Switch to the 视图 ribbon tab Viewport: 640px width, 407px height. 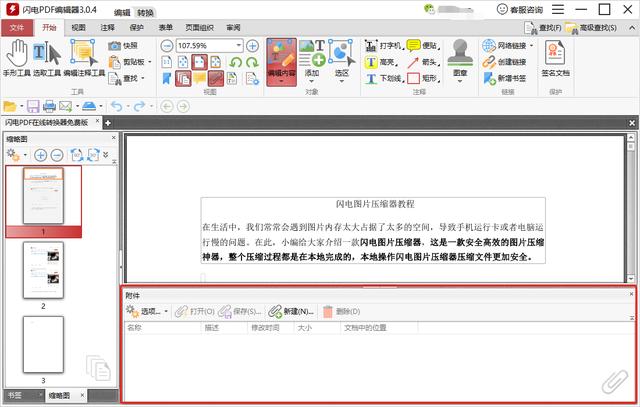click(78, 28)
